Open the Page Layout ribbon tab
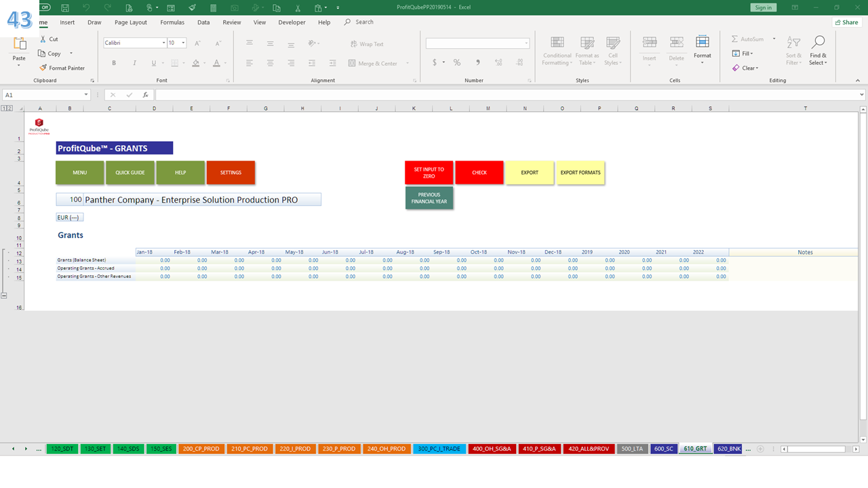Image resolution: width=868 pixels, height=488 pixels. click(131, 22)
